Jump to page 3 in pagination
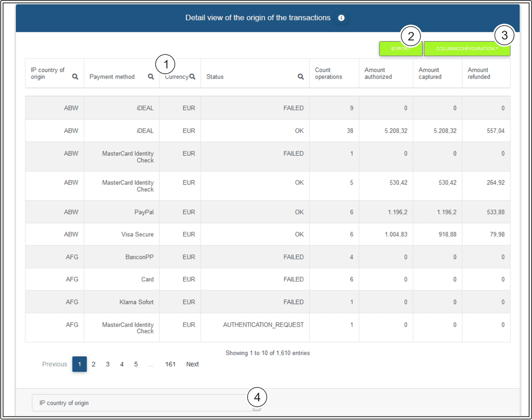The width and height of the screenshot is (532, 420). click(108, 364)
